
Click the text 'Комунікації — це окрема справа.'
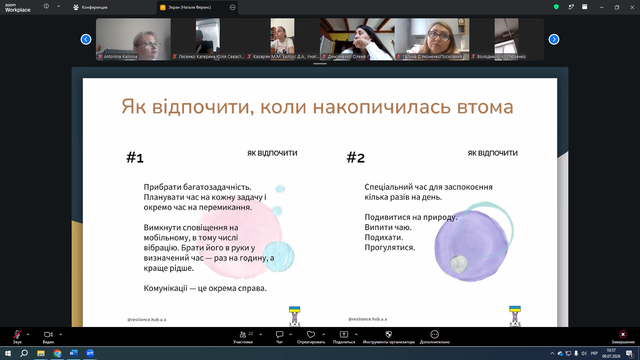pos(205,288)
